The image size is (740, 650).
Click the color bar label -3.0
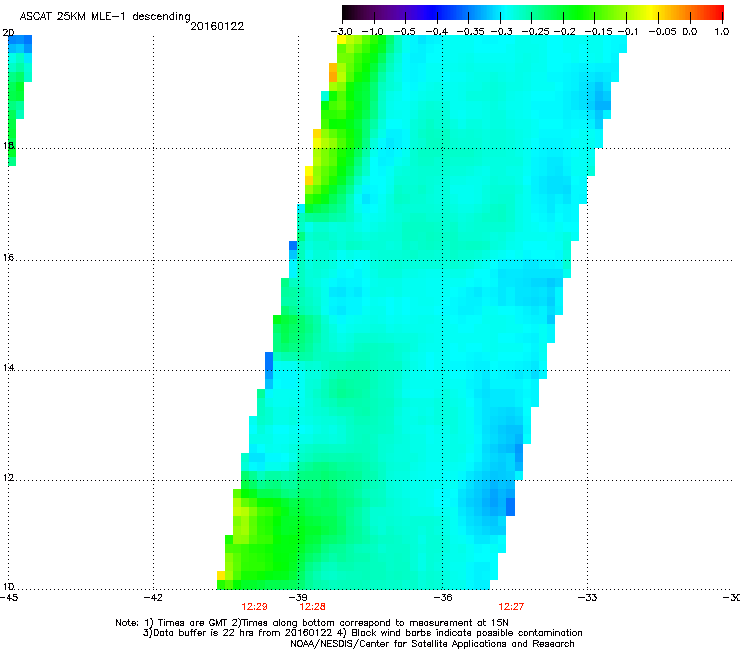(x=341, y=32)
